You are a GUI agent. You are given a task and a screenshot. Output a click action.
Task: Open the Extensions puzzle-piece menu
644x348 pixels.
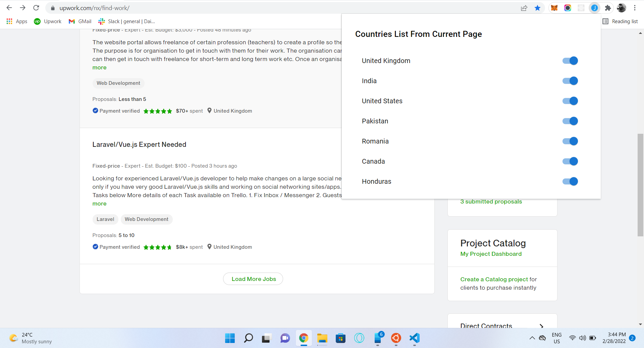click(x=608, y=8)
